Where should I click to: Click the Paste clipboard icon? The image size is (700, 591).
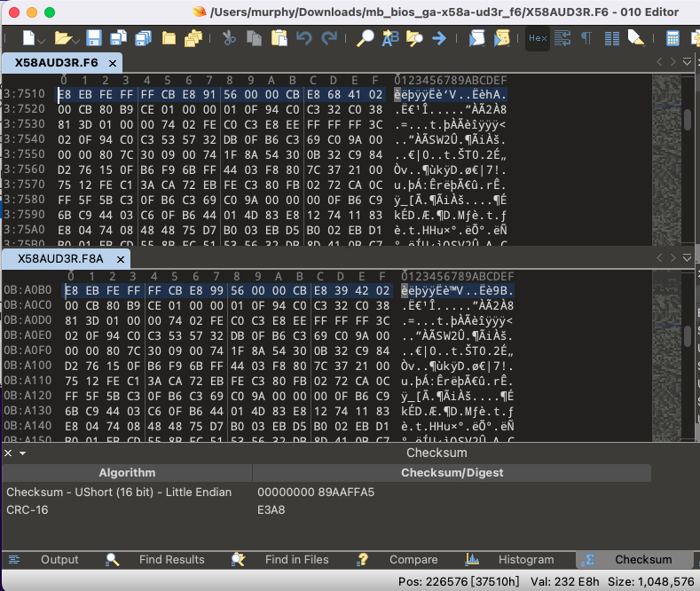click(x=279, y=38)
